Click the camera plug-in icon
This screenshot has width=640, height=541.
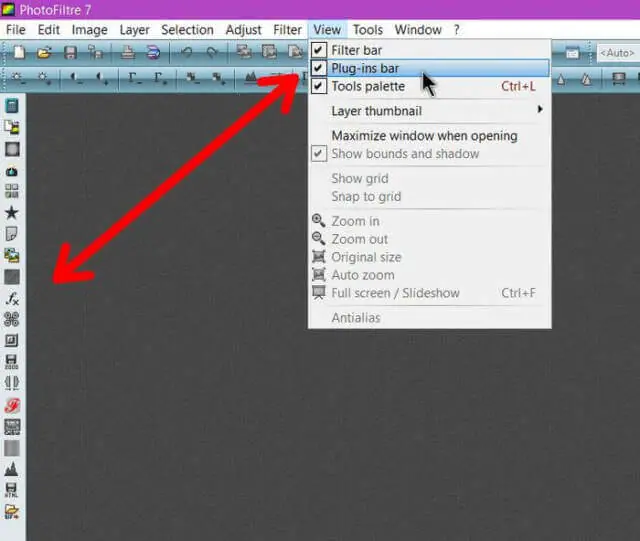pyautogui.click(x=12, y=171)
